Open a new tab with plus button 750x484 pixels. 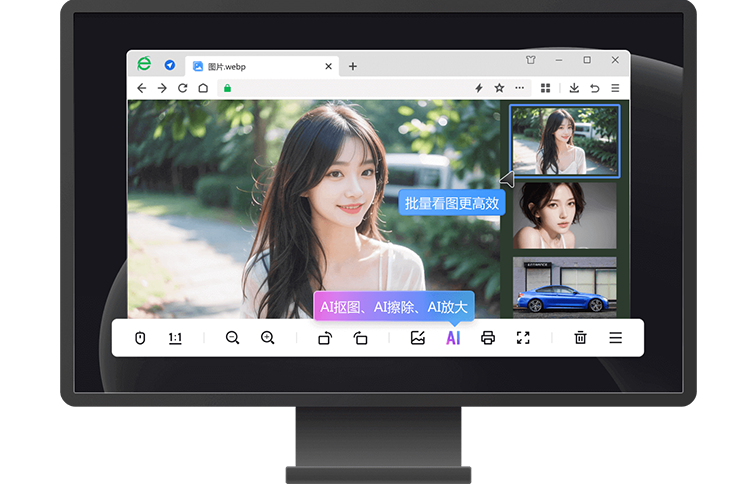click(x=353, y=66)
